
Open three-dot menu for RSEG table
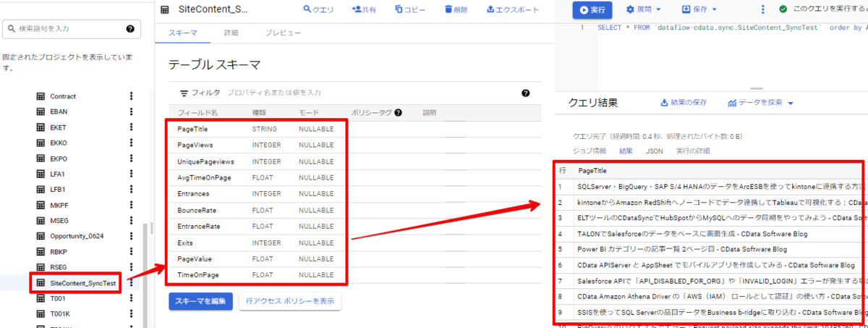click(x=131, y=268)
